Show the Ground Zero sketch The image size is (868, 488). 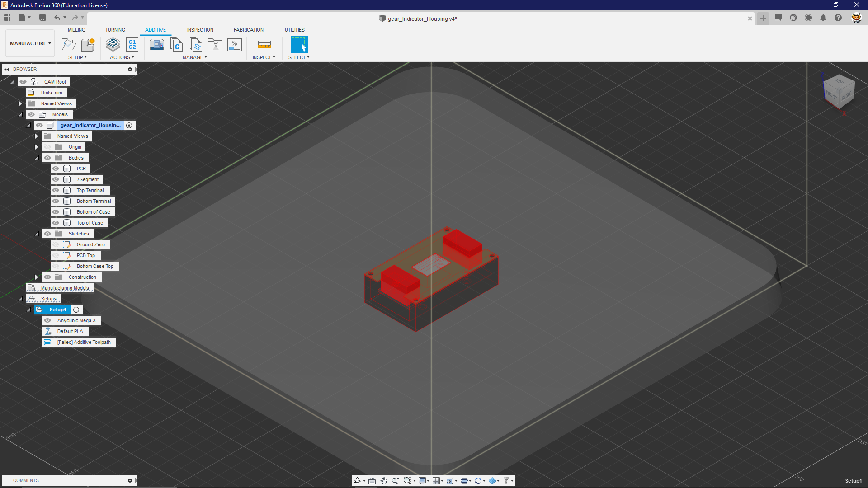pyautogui.click(x=56, y=244)
